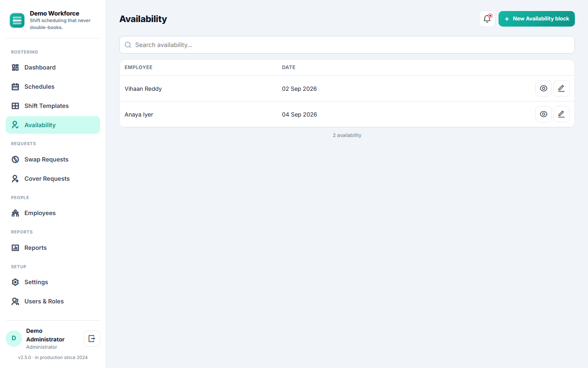View Vihaan Reddy's availability via eye icon
The image size is (588, 368).
[x=543, y=88]
